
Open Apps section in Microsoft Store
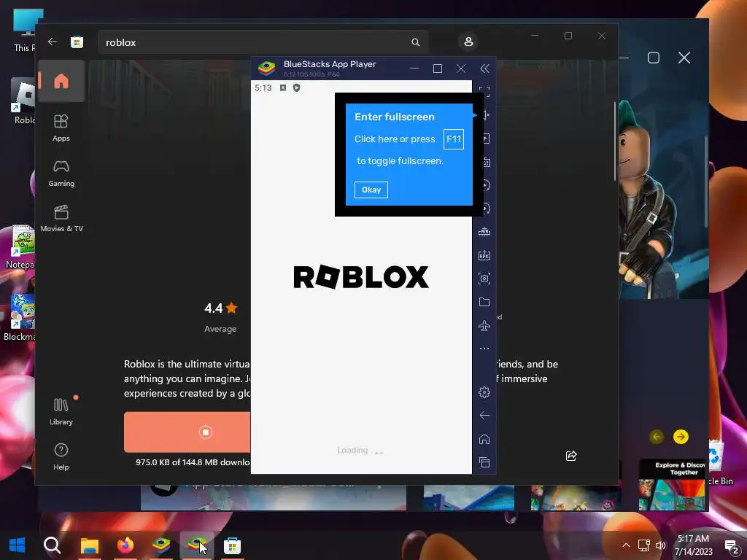click(61, 128)
